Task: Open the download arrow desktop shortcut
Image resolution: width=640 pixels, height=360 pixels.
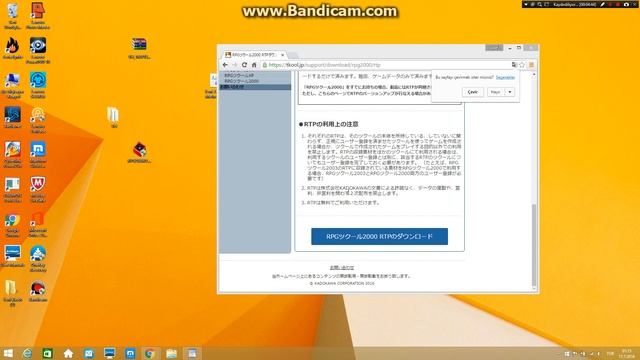Action: click(38, 258)
